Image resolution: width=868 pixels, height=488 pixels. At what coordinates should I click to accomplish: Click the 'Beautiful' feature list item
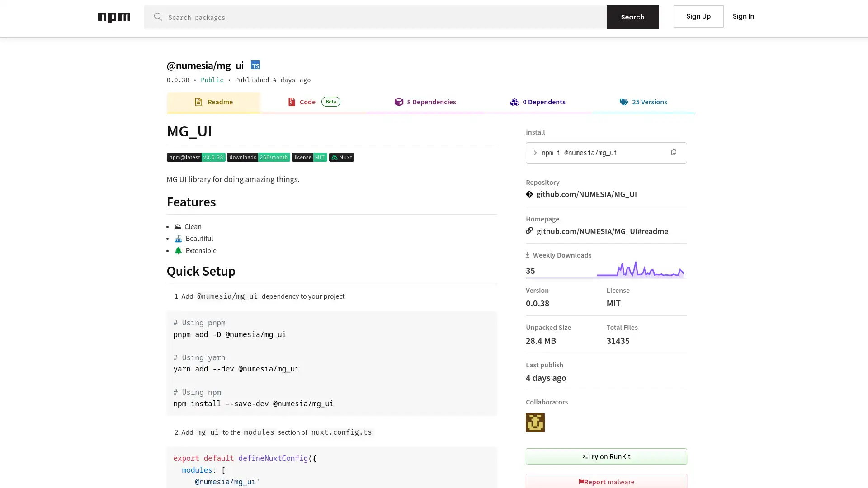[x=193, y=238]
